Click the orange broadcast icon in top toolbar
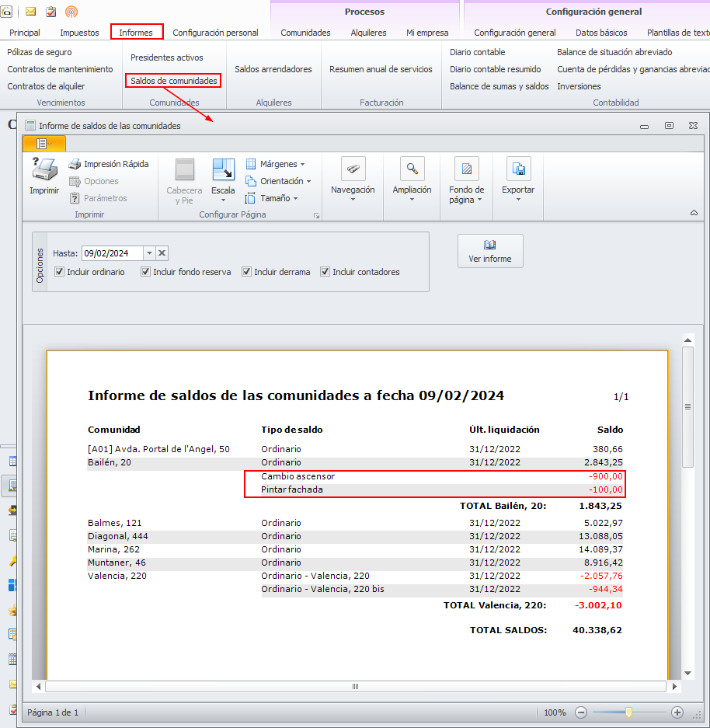 pos(71,12)
